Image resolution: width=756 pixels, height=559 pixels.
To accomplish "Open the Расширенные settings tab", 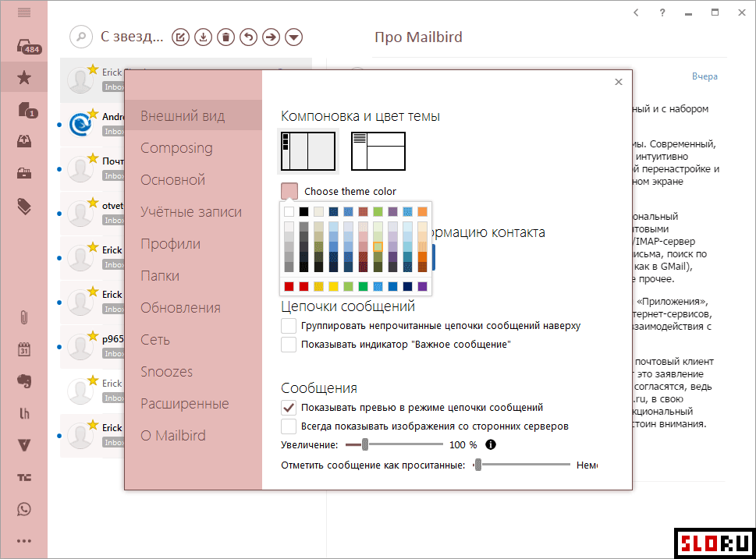I will (x=193, y=403).
